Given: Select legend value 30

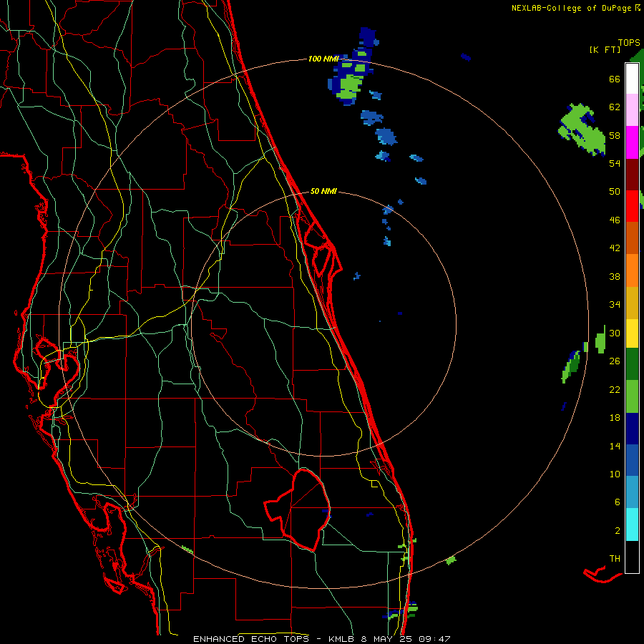Looking at the screenshot, I should (615, 333).
